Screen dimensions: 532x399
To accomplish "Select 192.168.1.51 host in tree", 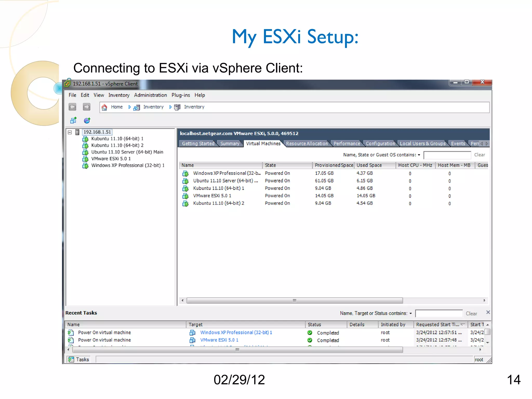I will pyautogui.click(x=97, y=132).
